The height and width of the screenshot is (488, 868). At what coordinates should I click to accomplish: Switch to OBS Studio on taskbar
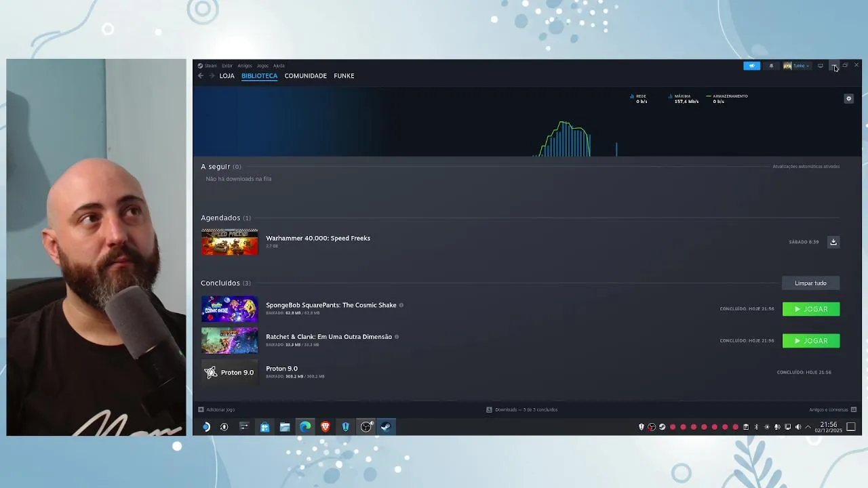366,427
